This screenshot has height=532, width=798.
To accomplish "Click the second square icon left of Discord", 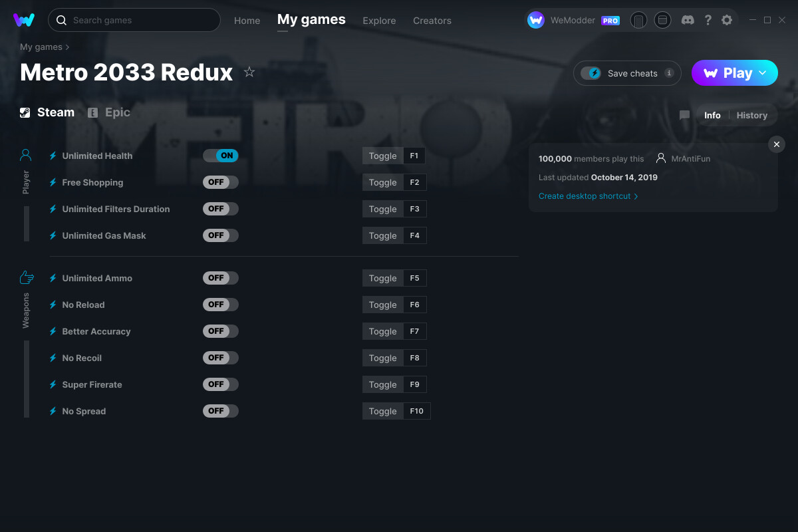I will [662, 20].
